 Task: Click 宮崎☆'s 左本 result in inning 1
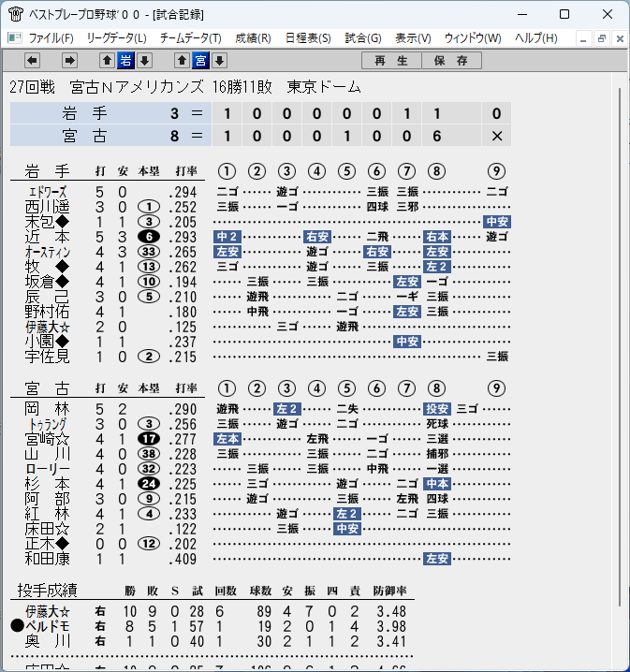(x=227, y=439)
